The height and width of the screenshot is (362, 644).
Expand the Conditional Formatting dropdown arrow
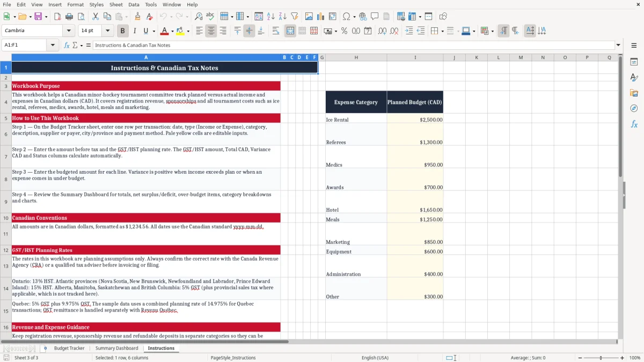pyautogui.click(x=492, y=31)
